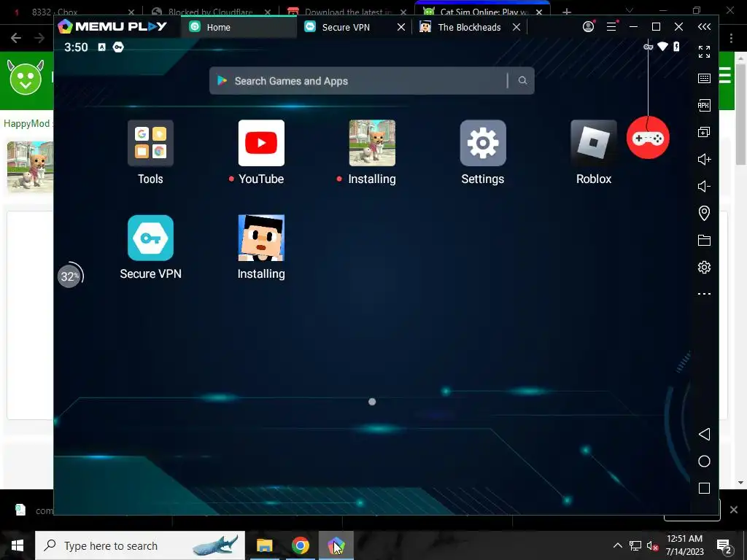Close The Blockheads tab

(x=516, y=27)
